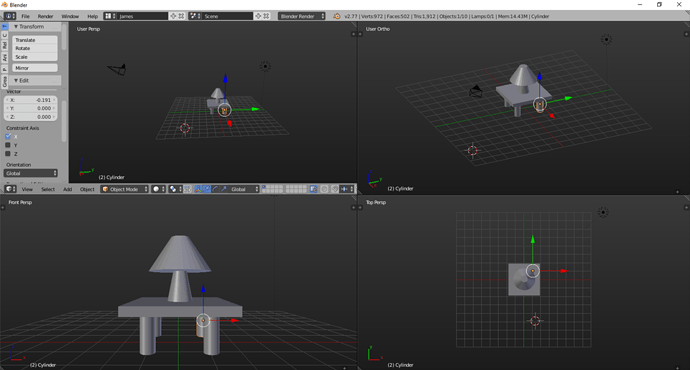Viewport: 690px width, 370px height.
Task: Toggle the X constraint axis checkbox
Action: tap(8, 136)
